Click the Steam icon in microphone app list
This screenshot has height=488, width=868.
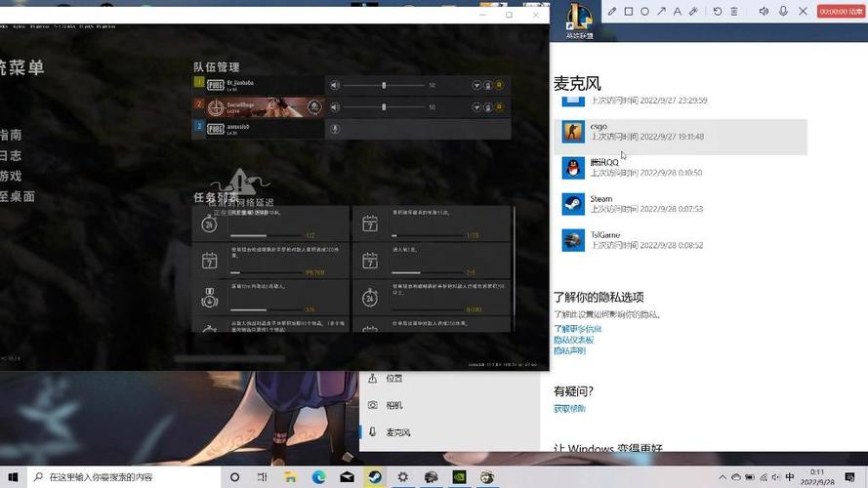(x=573, y=204)
